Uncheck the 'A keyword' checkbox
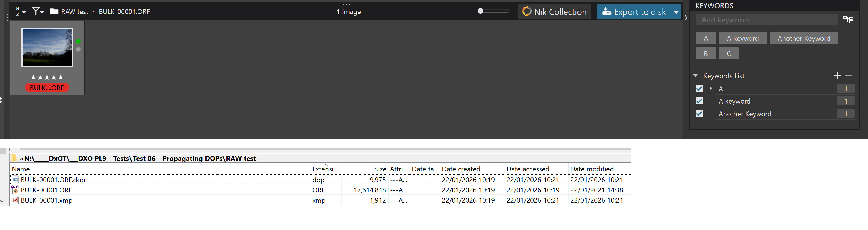Viewport: 868px width, 230px height. coord(699,101)
